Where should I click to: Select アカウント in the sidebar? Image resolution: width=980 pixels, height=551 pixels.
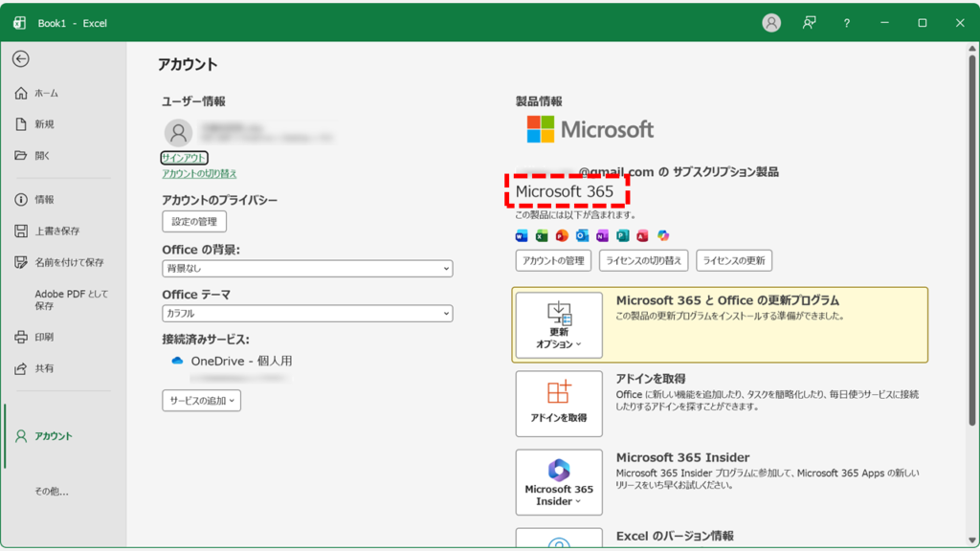pos(54,436)
